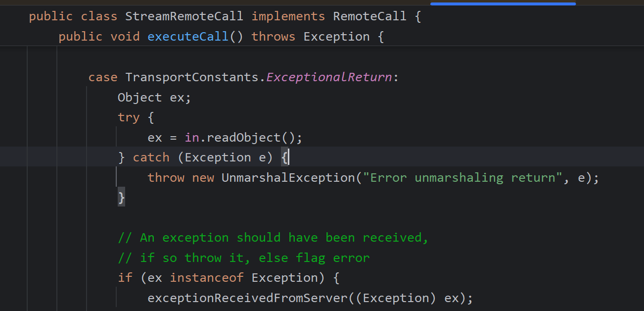Click the instanceof keyword
The height and width of the screenshot is (311, 644).
click(206, 278)
